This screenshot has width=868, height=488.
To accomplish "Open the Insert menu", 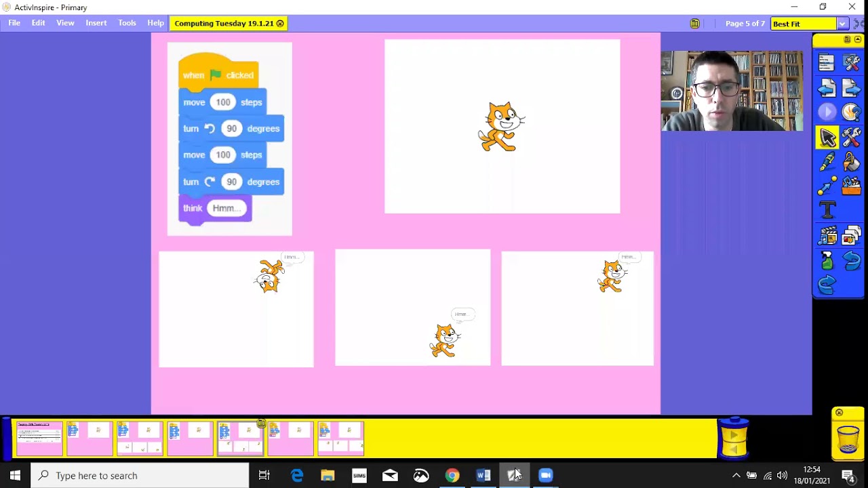I will (96, 23).
